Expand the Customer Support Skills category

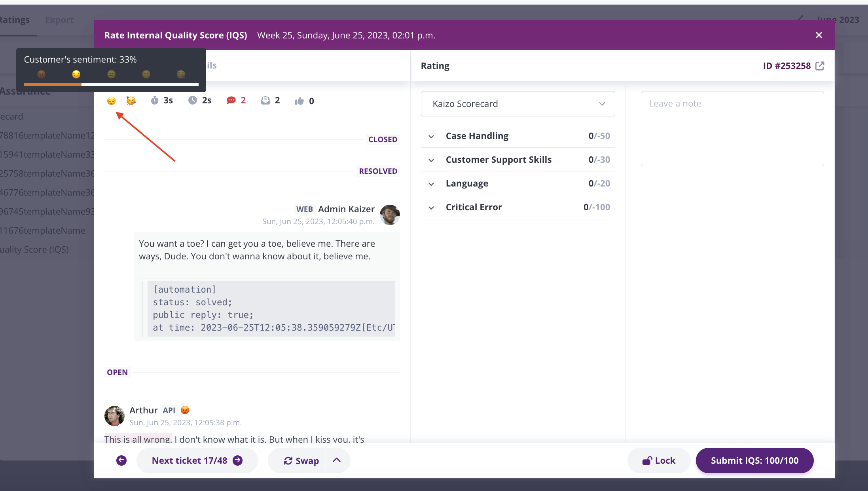point(518,160)
